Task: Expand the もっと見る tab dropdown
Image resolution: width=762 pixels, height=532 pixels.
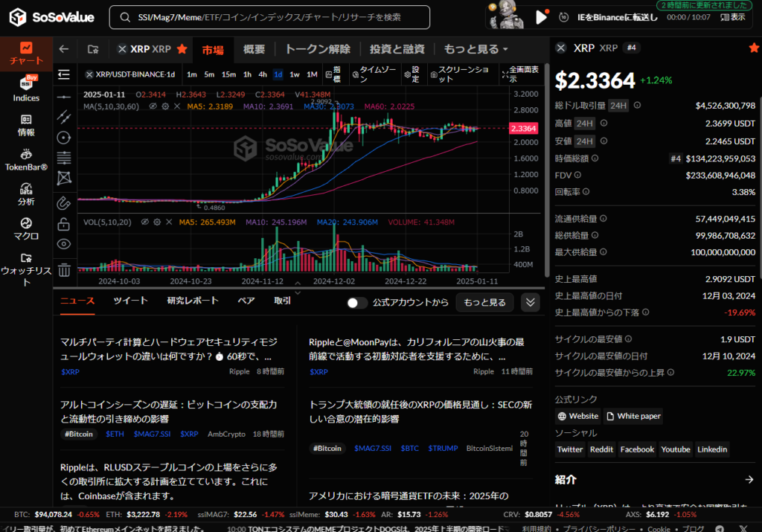Action: click(476, 49)
